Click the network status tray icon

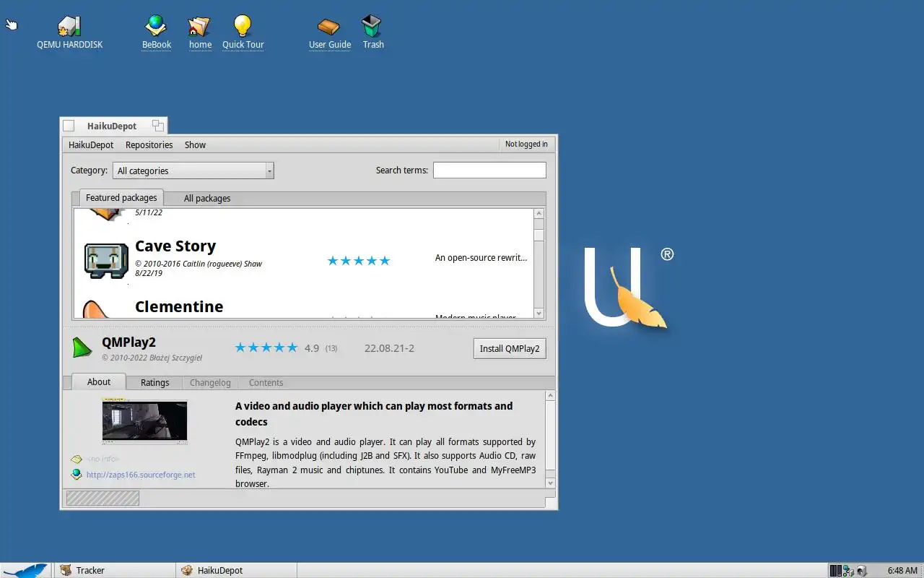848,571
